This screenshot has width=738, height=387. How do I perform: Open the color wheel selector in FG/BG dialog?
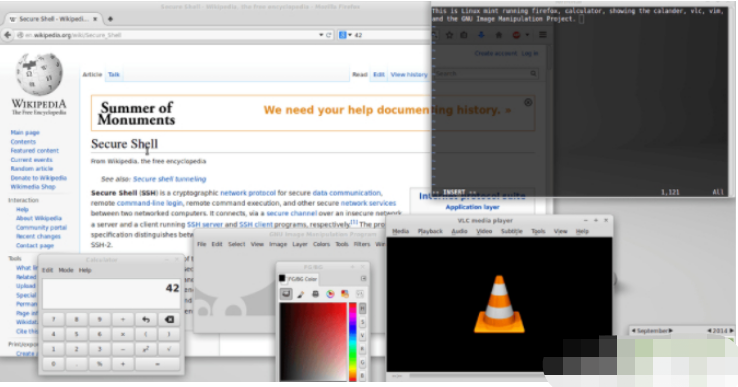tap(330, 294)
